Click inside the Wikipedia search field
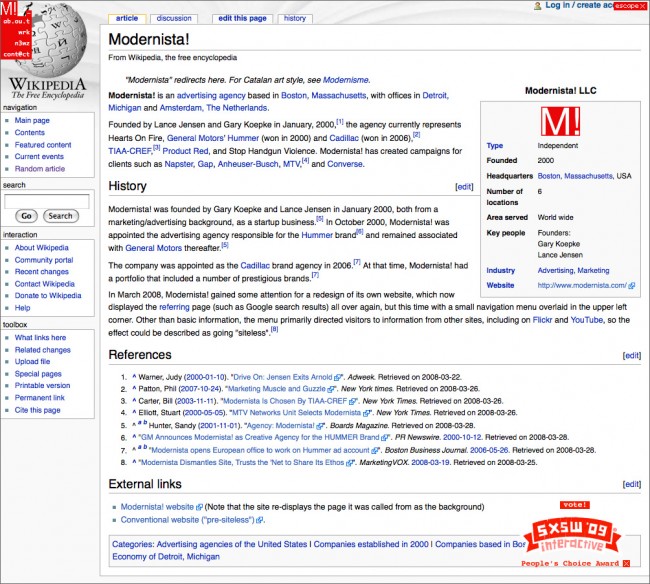This screenshot has height=584, width=650. click(x=47, y=201)
